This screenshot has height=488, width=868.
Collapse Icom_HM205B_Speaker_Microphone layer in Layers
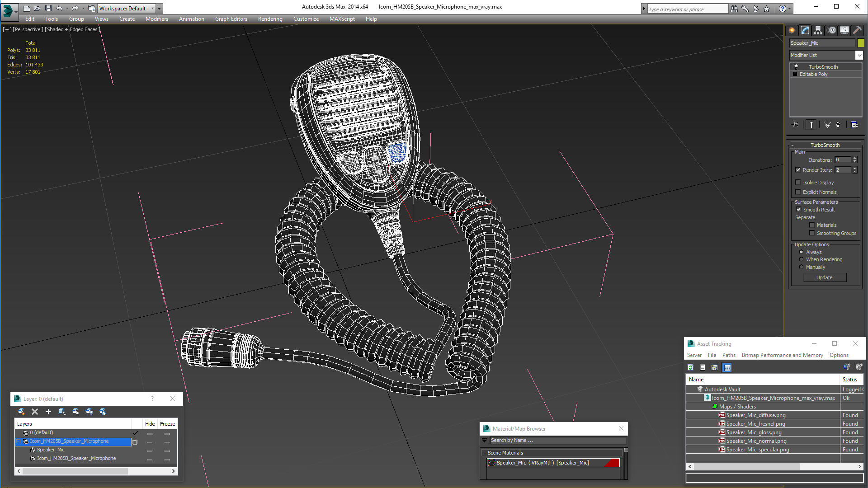point(19,441)
